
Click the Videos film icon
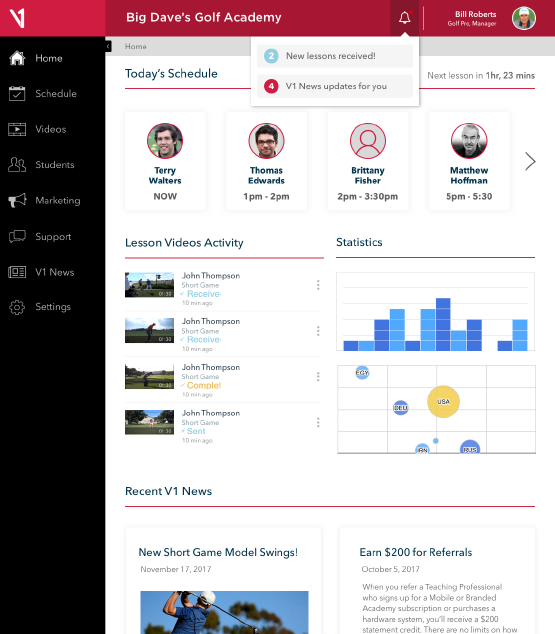pyautogui.click(x=17, y=129)
